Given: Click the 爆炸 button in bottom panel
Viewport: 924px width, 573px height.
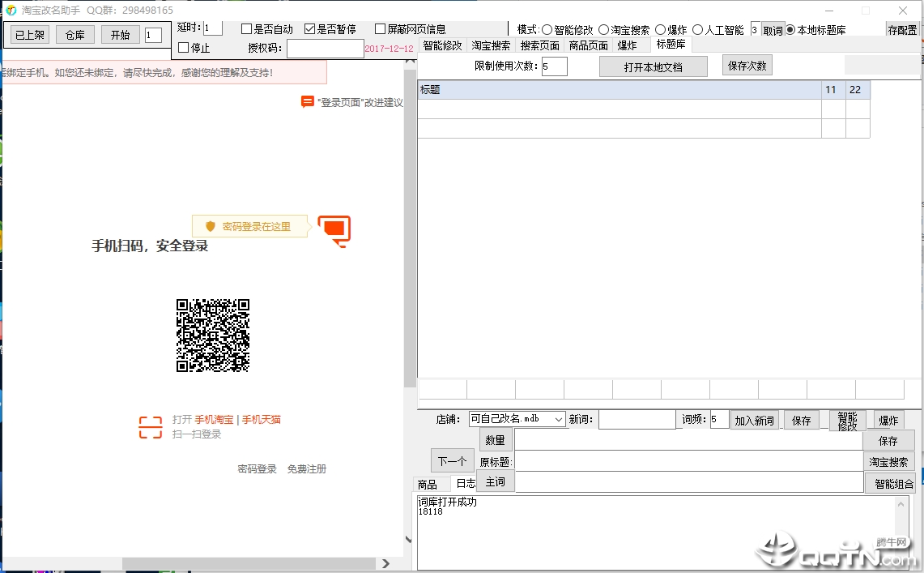Looking at the screenshot, I should point(888,421).
